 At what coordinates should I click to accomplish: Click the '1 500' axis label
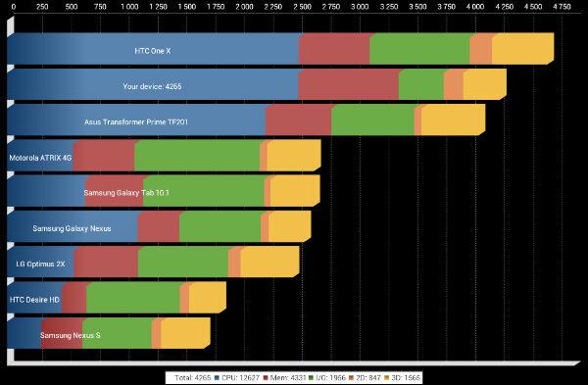point(187,7)
